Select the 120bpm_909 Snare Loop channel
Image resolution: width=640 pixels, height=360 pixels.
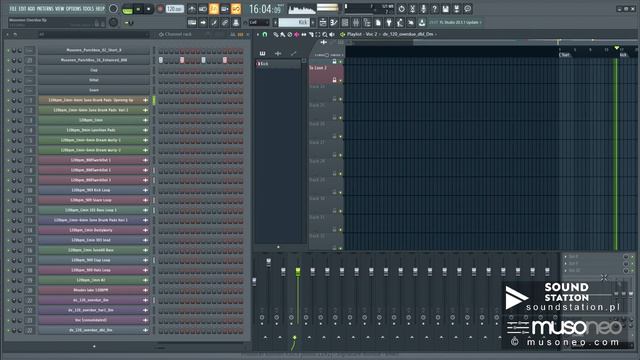point(94,200)
